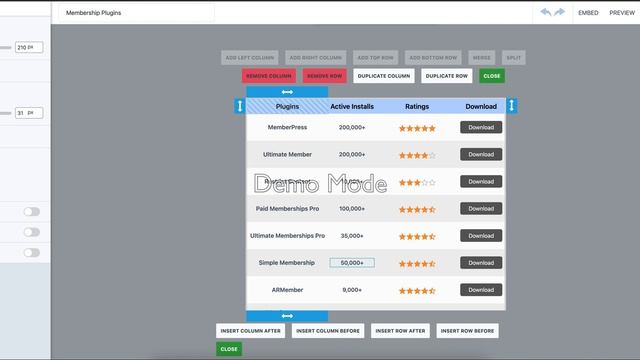Click the top column width handle
640x360 pixels.
tap(287, 92)
